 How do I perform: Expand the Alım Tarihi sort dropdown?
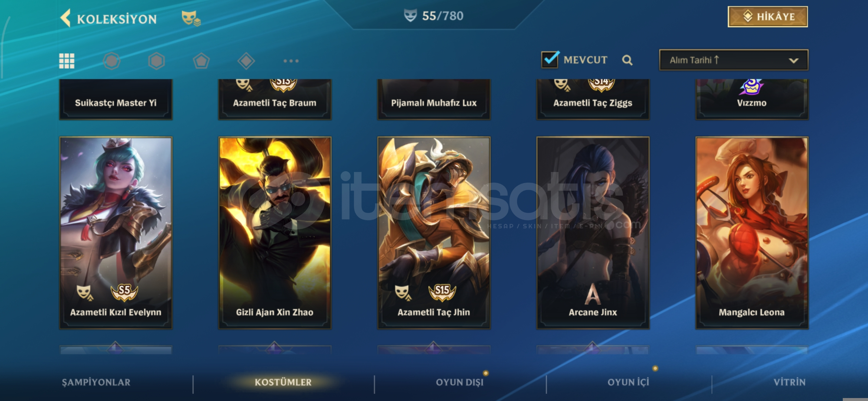(733, 60)
